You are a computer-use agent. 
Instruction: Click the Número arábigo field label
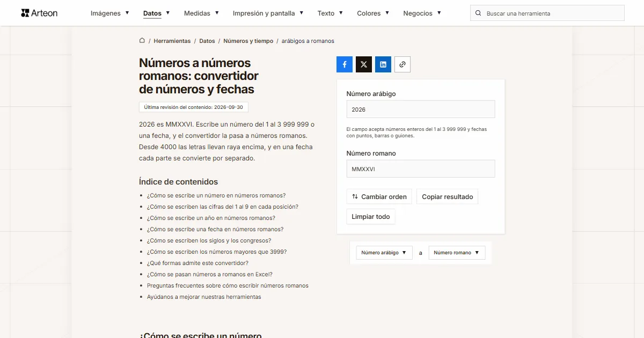pyautogui.click(x=371, y=94)
